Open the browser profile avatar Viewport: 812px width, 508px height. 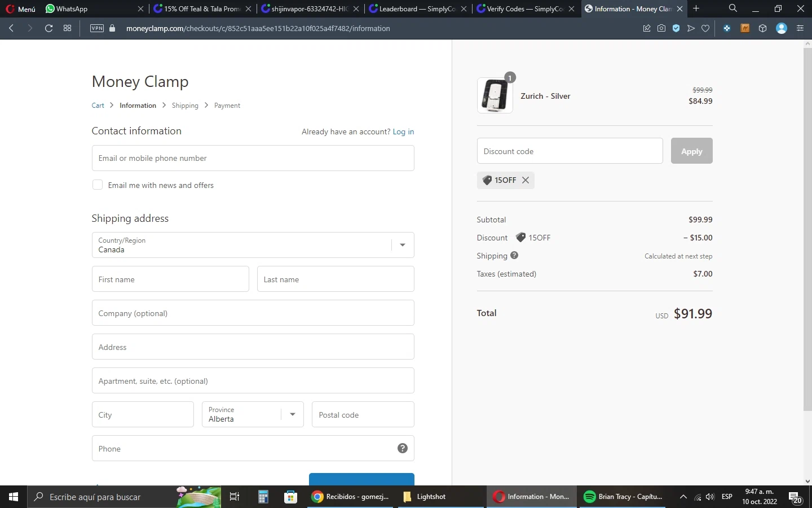(782, 28)
